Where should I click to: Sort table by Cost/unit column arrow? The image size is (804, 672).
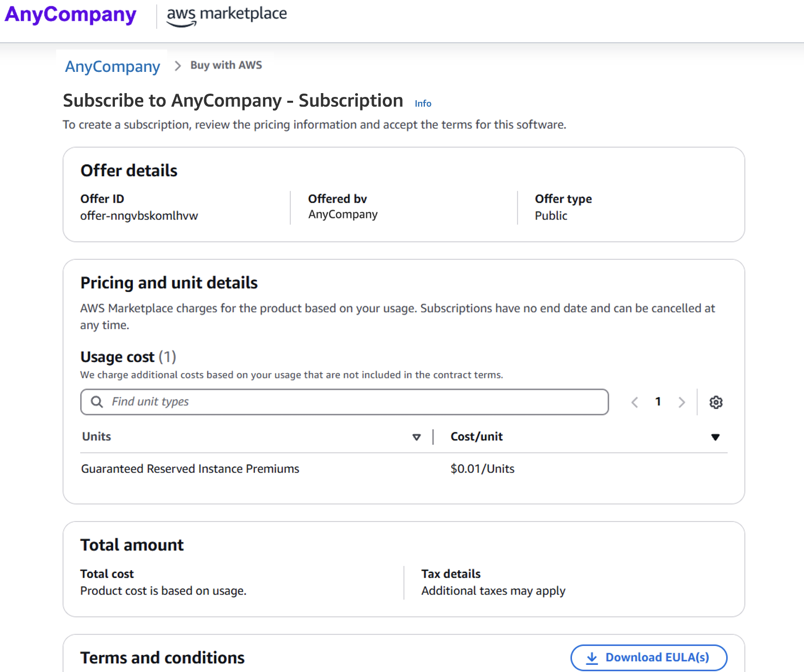(715, 437)
